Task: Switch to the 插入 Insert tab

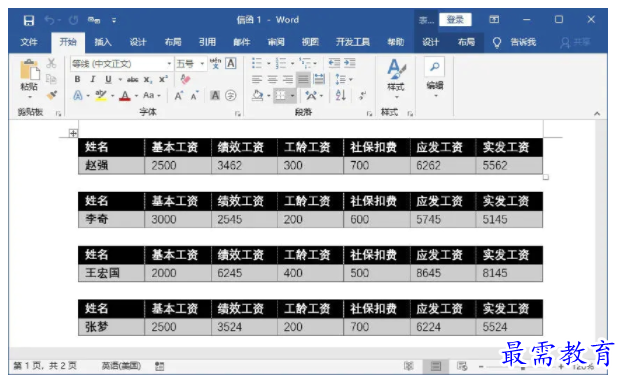Action: (x=103, y=42)
